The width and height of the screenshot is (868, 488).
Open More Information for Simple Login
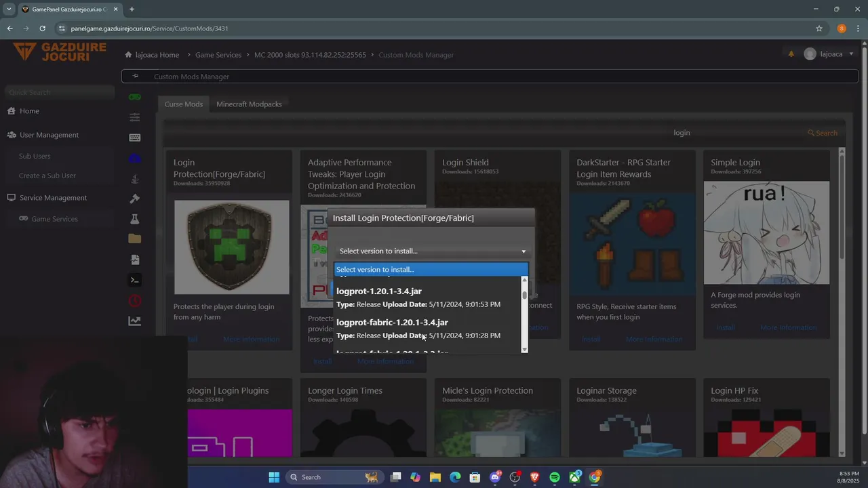pyautogui.click(x=788, y=327)
